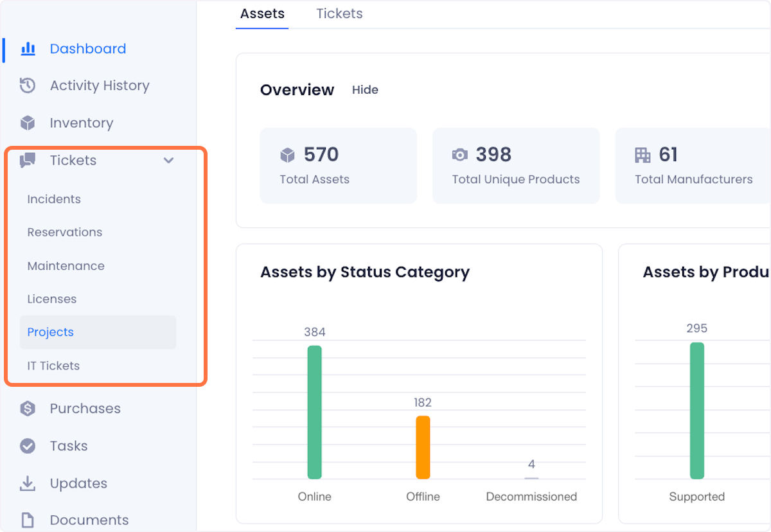Click the Offline axis label

pyautogui.click(x=423, y=497)
